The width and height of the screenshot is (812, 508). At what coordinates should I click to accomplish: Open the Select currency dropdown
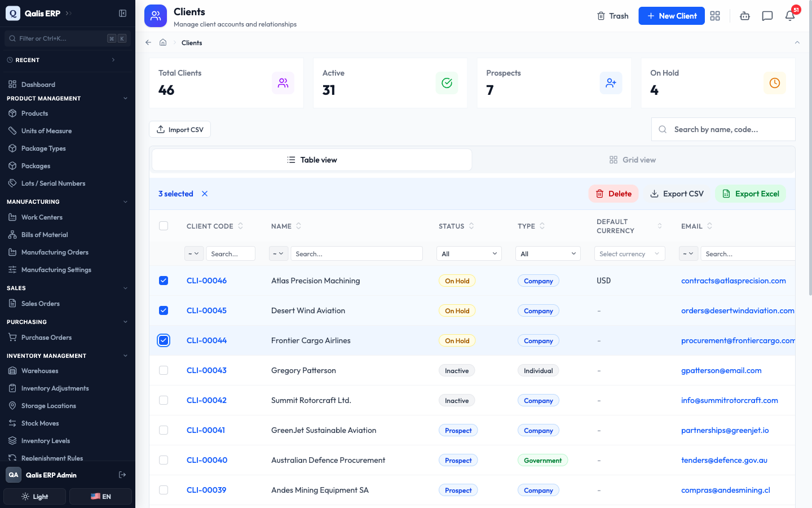click(x=630, y=253)
